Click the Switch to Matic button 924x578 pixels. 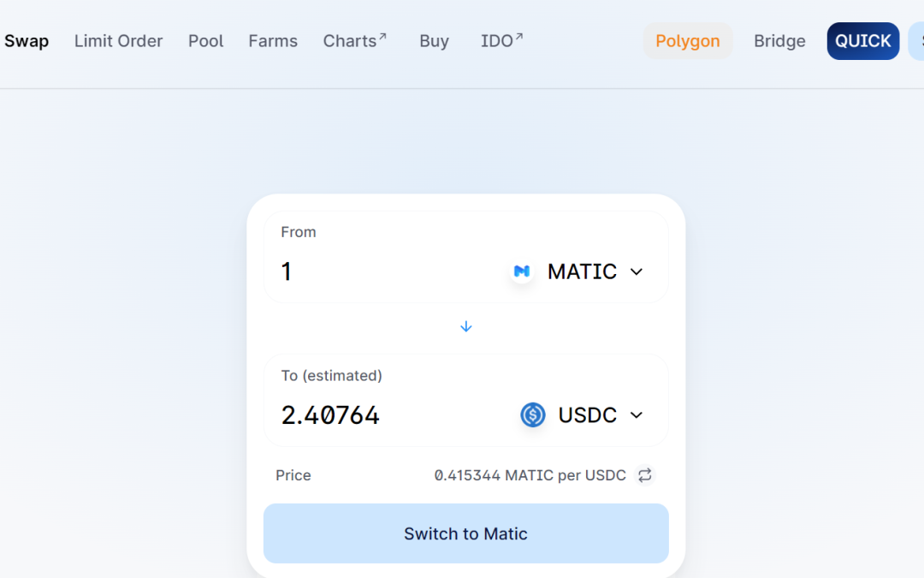tap(466, 533)
